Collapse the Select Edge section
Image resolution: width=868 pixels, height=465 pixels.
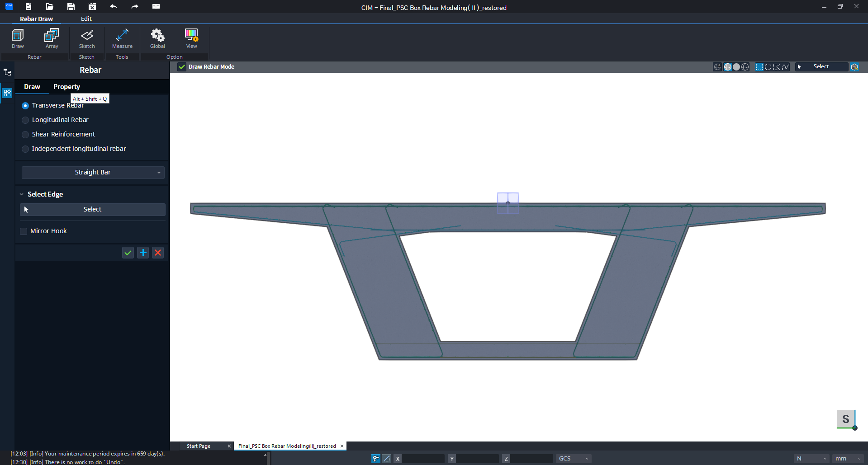pos(21,194)
